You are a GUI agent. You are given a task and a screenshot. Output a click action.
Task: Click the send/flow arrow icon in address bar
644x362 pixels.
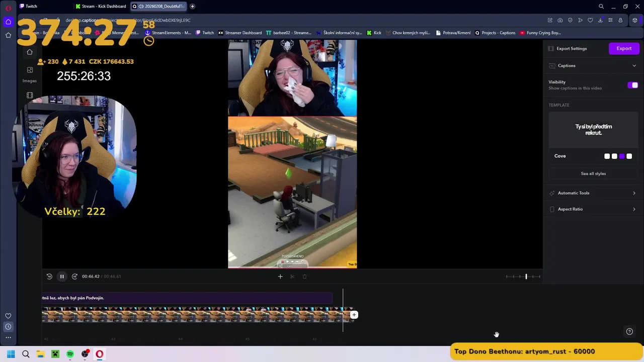tap(580, 20)
